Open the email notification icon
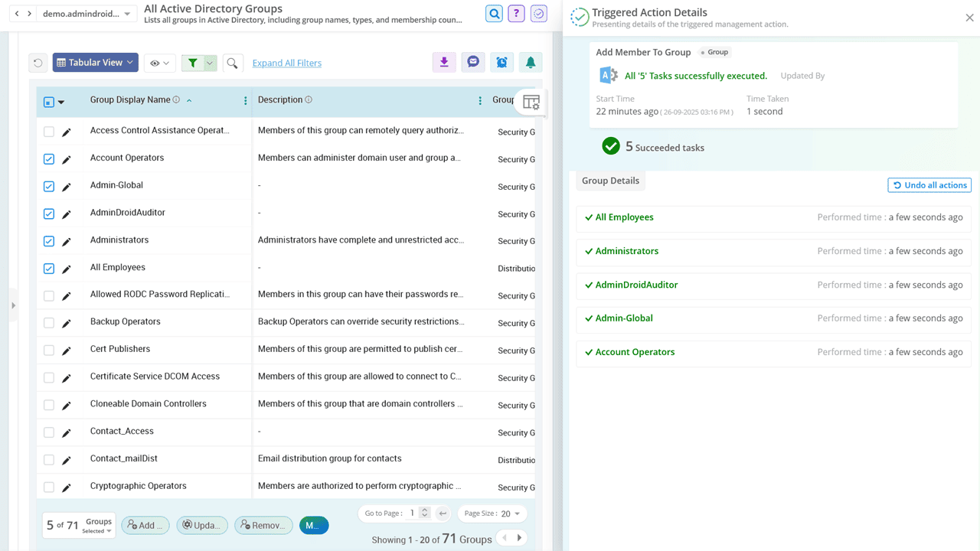 [x=472, y=62]
